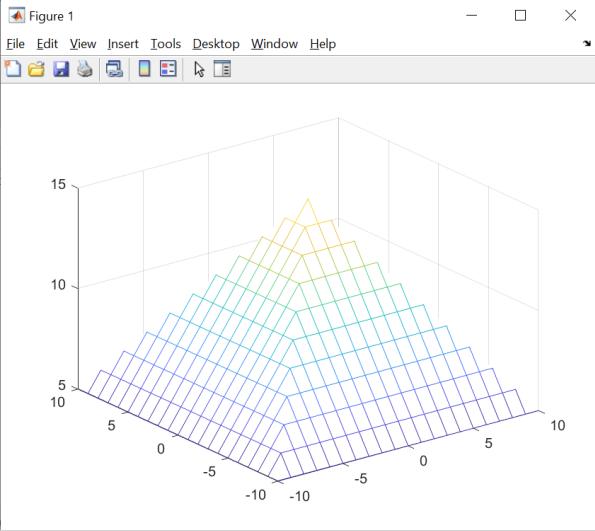
Task: Minimize the Figure 1 window
Action: click(471, 16)
